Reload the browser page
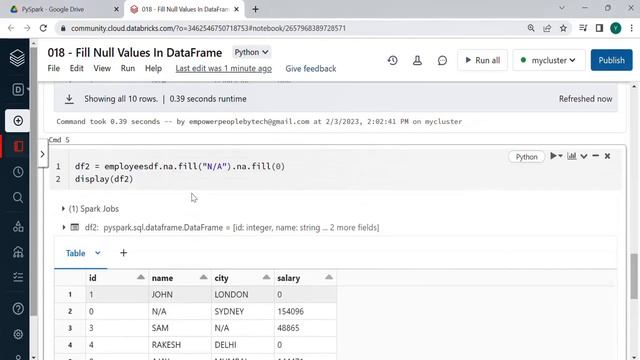 pos(43,28)
